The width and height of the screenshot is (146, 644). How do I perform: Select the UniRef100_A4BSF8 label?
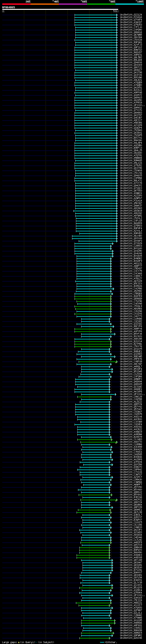click(131, 542)
